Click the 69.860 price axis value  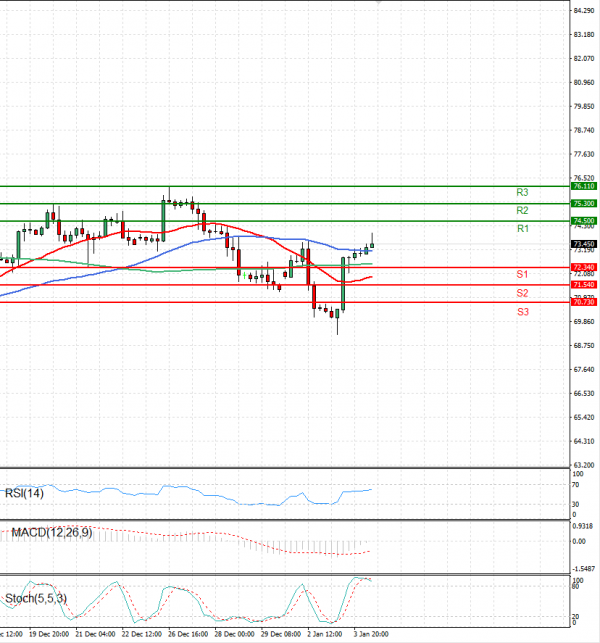(x=584, y=322)
